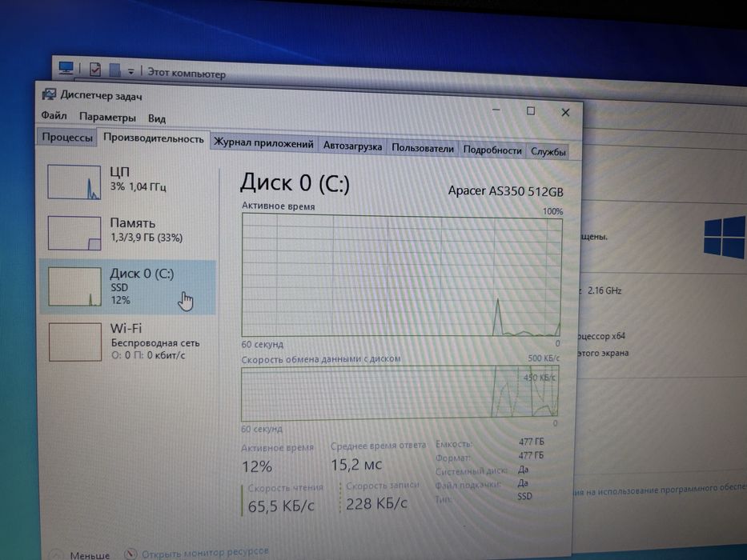Screen dimensions: 747x560
Task: Click the resource monitor icon
Action: [x=130, y=554]
